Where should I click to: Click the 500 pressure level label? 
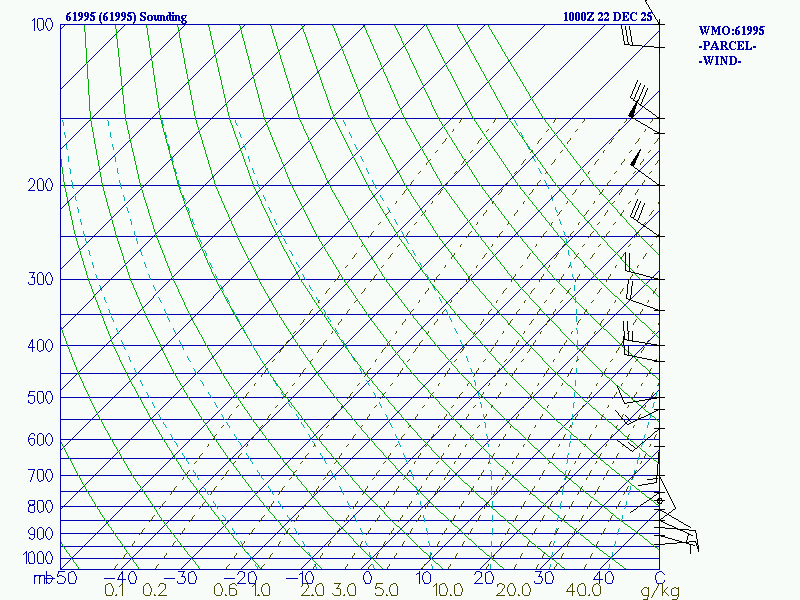coord(40,397)
